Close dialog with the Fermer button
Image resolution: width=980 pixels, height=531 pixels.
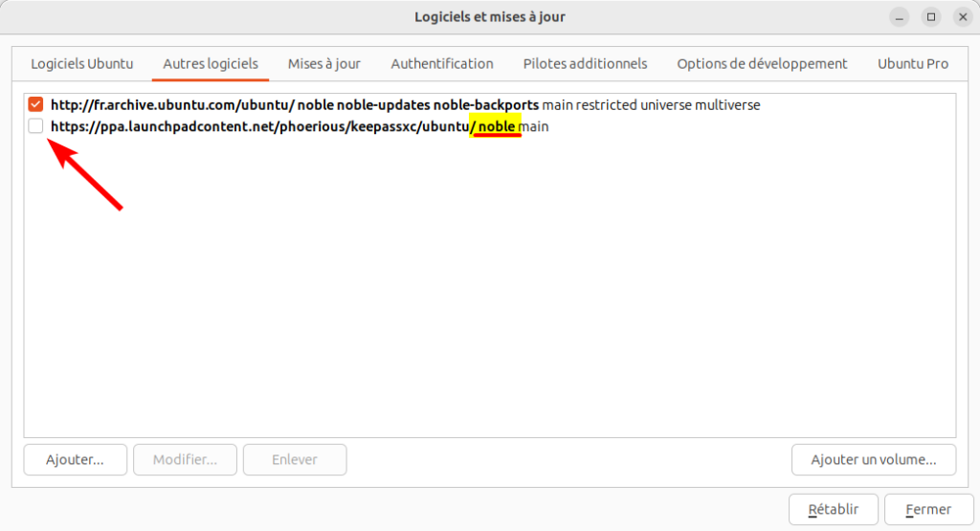click(928, 510)
